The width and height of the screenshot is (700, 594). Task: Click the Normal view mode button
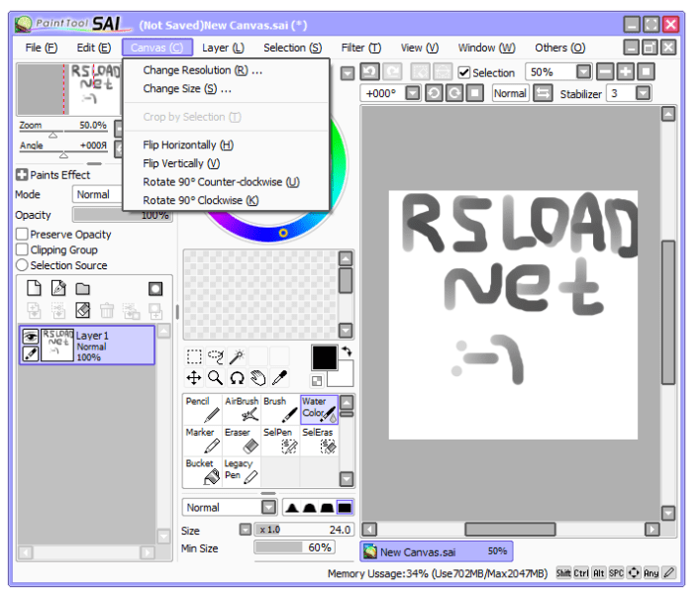click(510, 93)
